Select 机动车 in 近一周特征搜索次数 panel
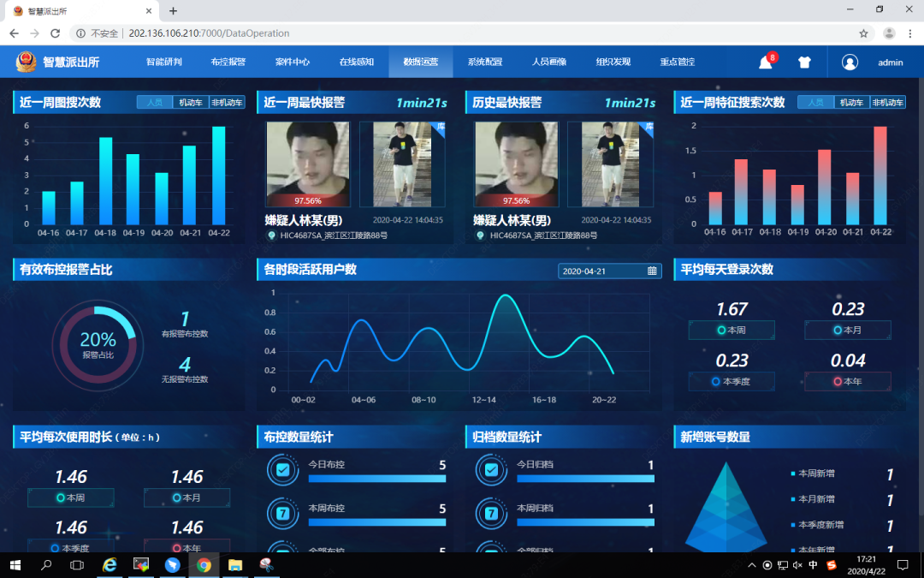Viewport: 924px width, 578px height. tap(852, 103)
